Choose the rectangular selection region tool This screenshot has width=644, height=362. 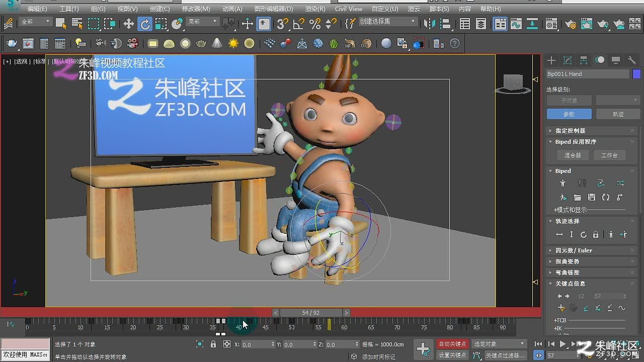[x=94, y=24]
